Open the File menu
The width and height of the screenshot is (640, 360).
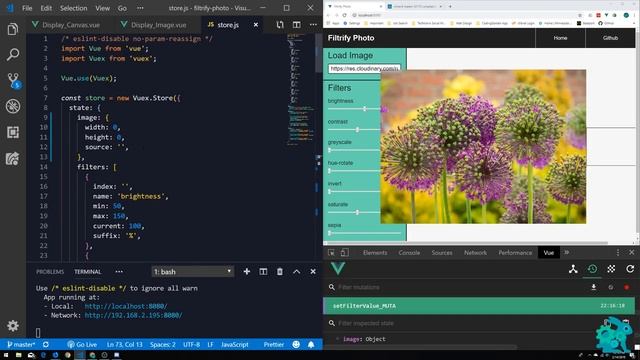27,8
